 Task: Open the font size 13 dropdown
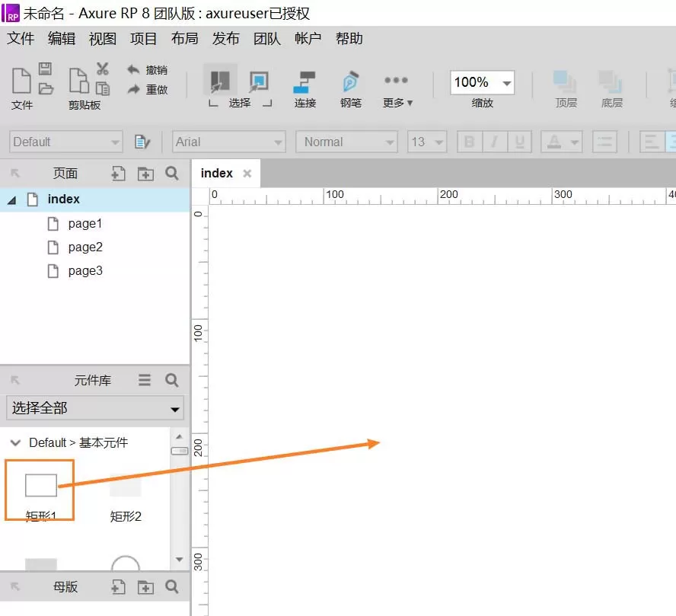(427, 142)
